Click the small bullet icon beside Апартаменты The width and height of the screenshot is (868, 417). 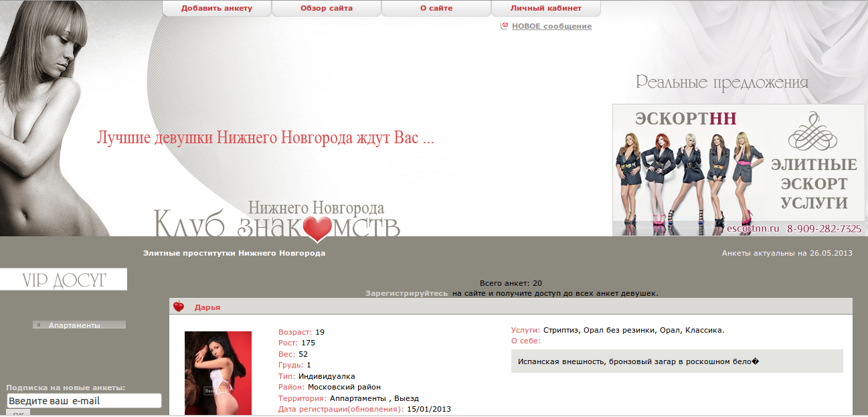pyautogui.click(x=39, y=325)
